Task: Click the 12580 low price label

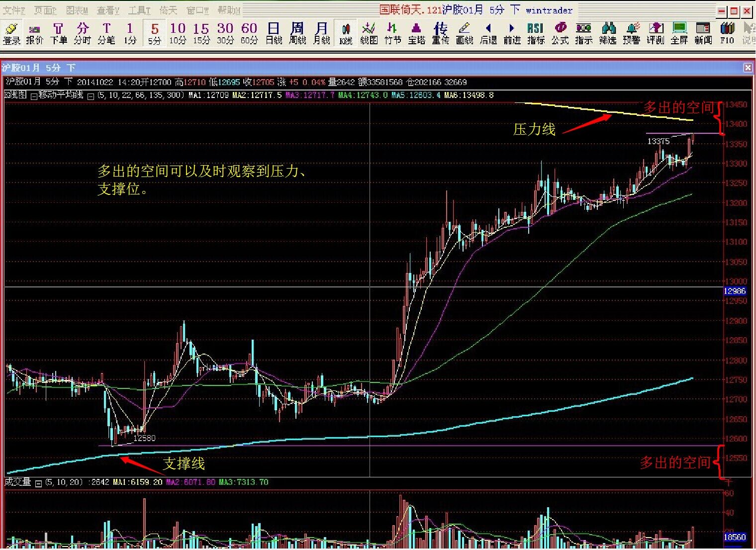Action: tap(144, 438)
